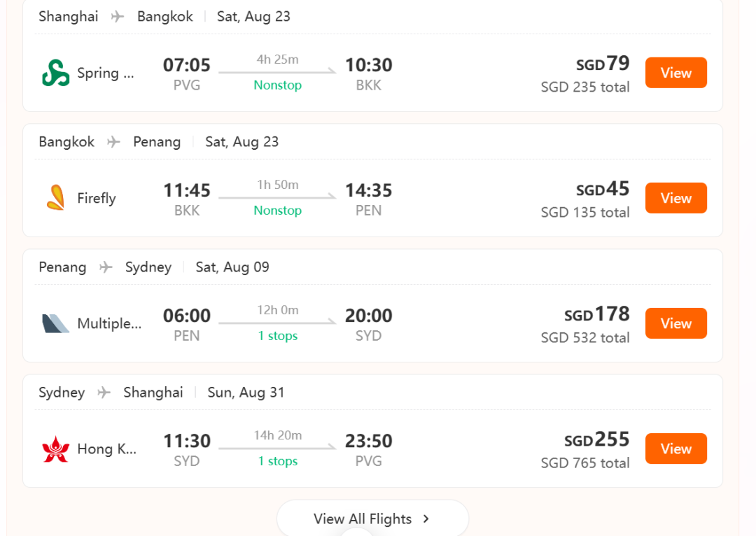Click the Spring Airlines green logo
This screenshot has width=756, height=536.
coord(55,73)
